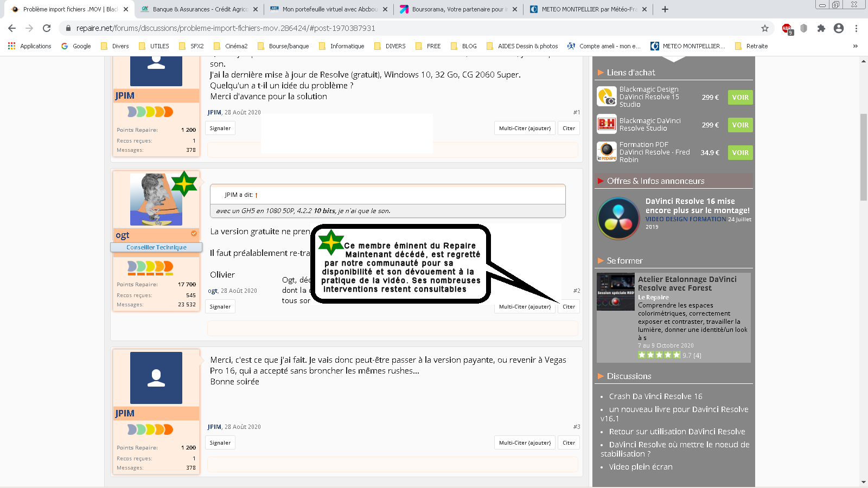This screenshot has height=488, width=868.
Task: Click Multi-Citer (ajouter) on post #3
Action: (x=525, y=443)
